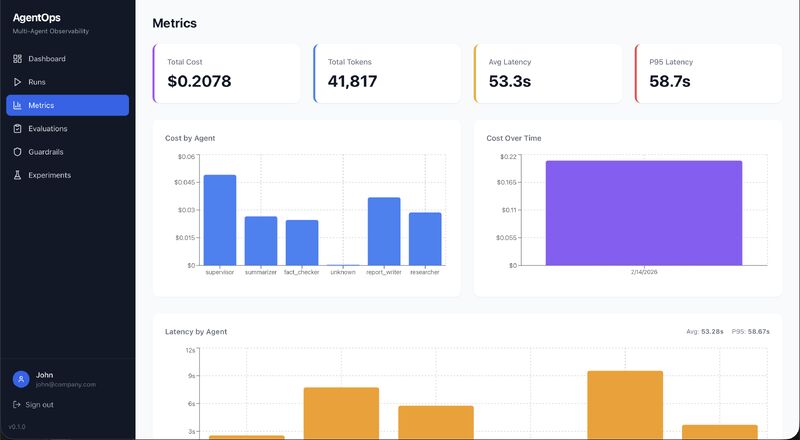
Task: Click the Guardrails shield icon
Action: [17, 152]
